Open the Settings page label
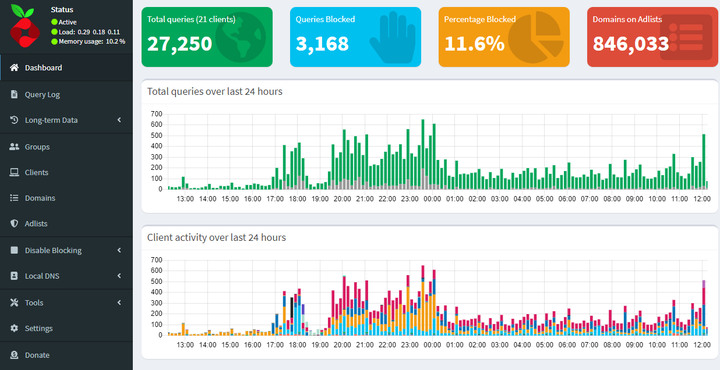Screen dimensions: 720x370 coord(39,328)
